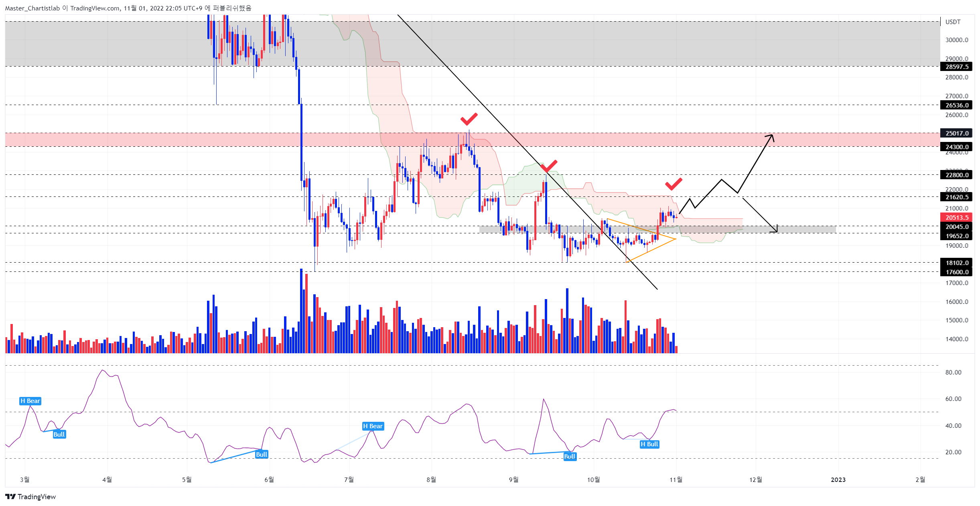Click the TradingView logo
This screenshot has height=506, width=980.
(x=30, y=496)
